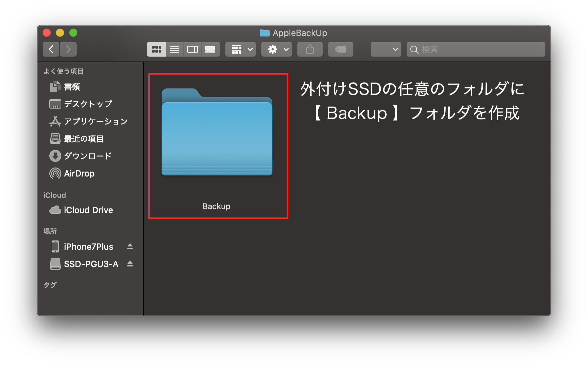
Task: Go forward with the right arrow
Action: [x=68, y=49]
